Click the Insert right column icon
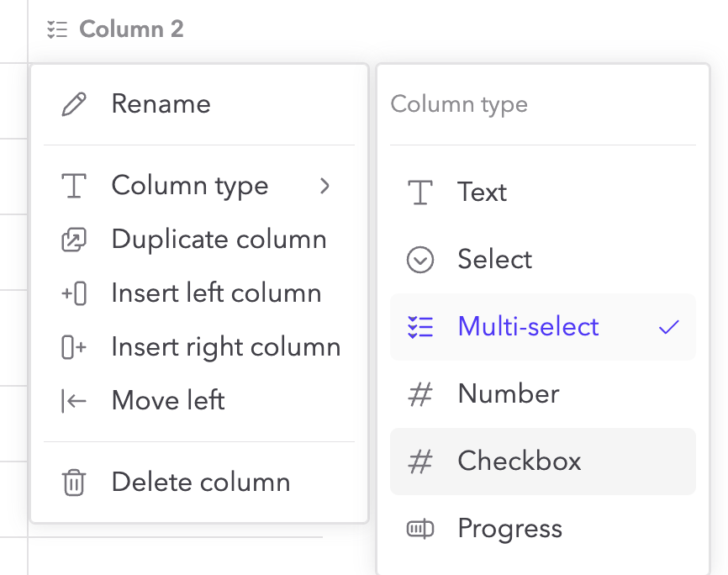 click(x=75, y=347)
